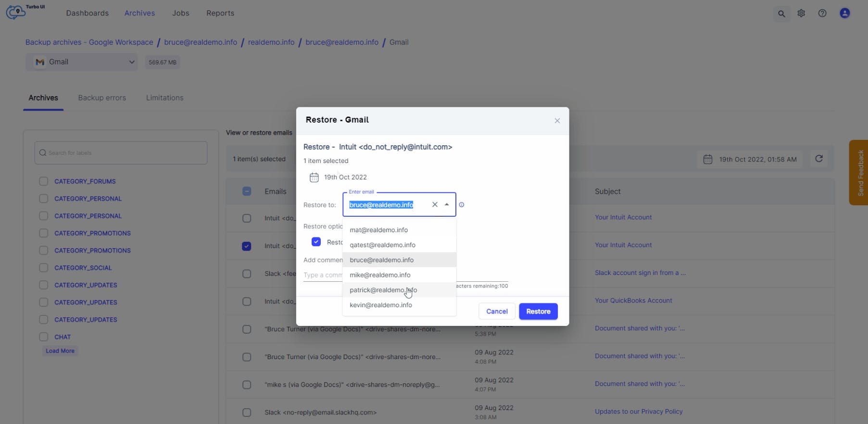Click the Turbo UI cloud logo

(x=17, y=12)
